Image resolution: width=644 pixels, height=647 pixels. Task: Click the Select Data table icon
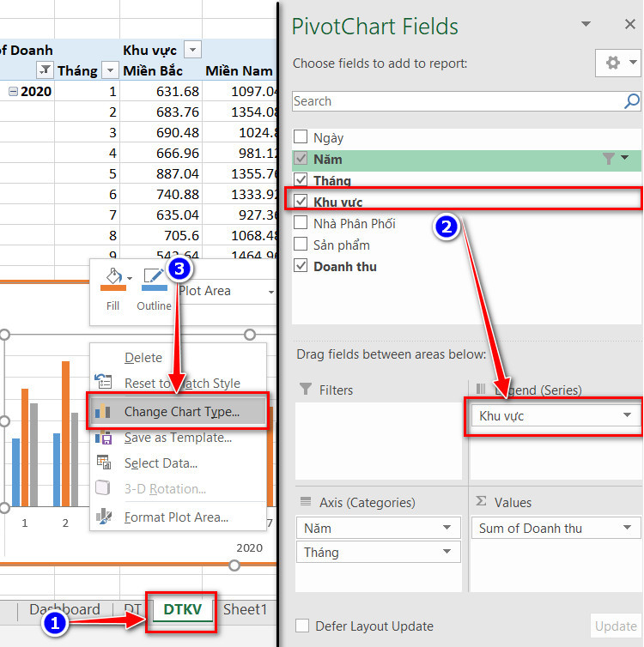pos(104,463)
